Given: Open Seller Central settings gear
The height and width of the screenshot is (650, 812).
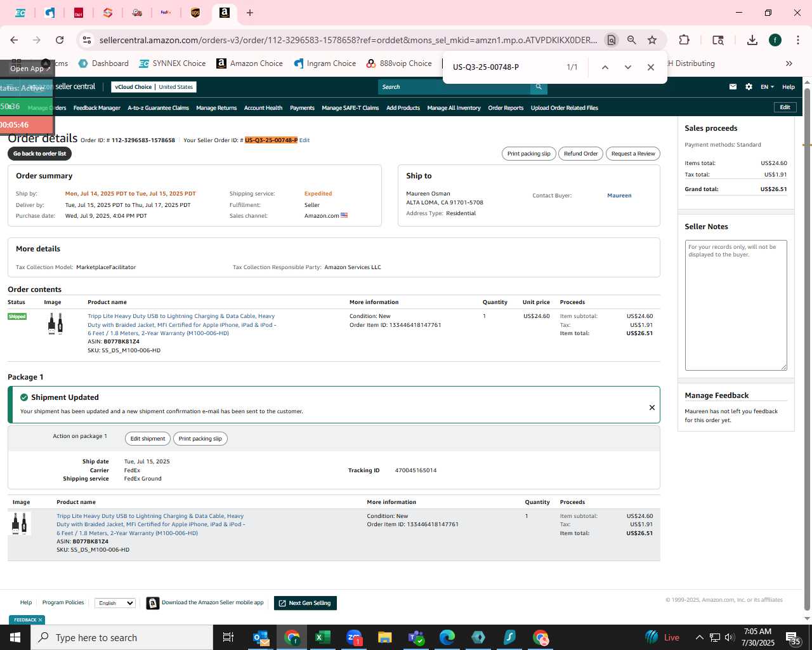Looking at the screenshot, I should 749,87.
